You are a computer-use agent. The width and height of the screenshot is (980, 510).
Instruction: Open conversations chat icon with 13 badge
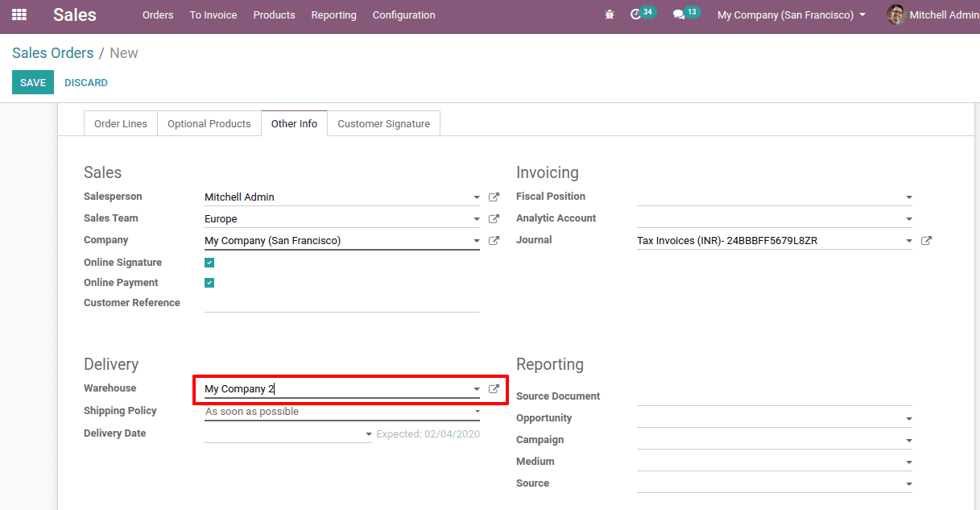coord(686,14)
